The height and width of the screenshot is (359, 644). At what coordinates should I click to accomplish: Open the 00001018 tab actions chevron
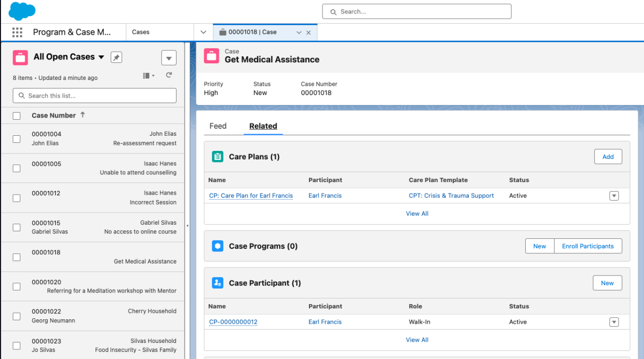(299, 32)
